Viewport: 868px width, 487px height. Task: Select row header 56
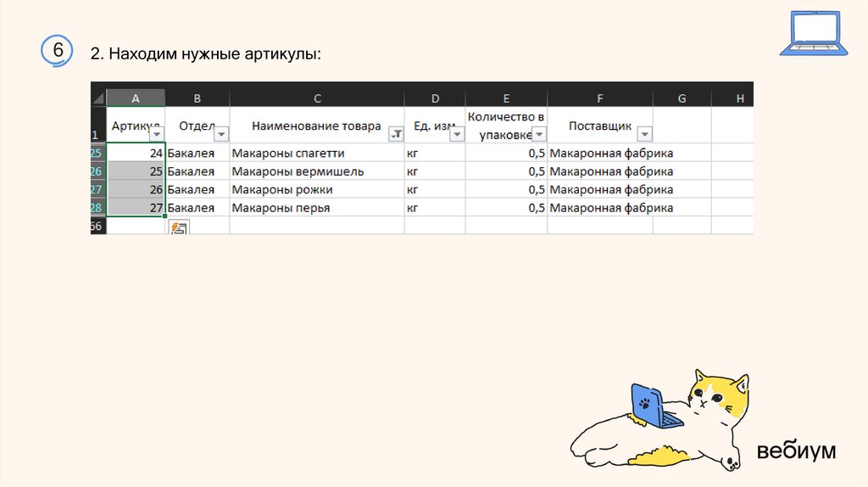[98, 226]
